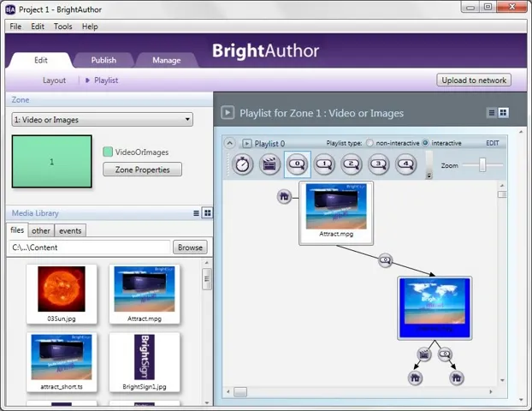
Task: Switch to the files tab in Media Library
Action: pos(17,230)
